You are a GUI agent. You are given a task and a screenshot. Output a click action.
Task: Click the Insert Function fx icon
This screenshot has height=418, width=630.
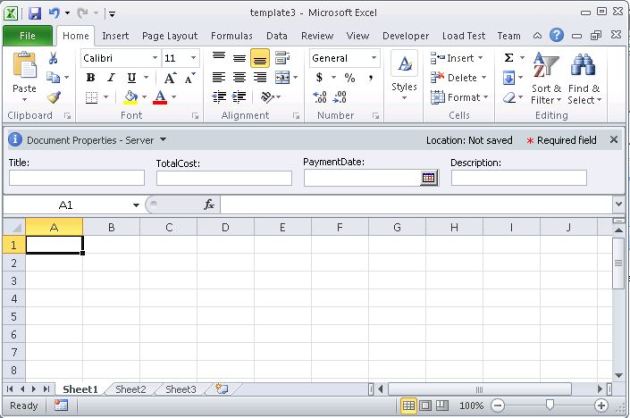pyautogui.click(x=209, y=205)
